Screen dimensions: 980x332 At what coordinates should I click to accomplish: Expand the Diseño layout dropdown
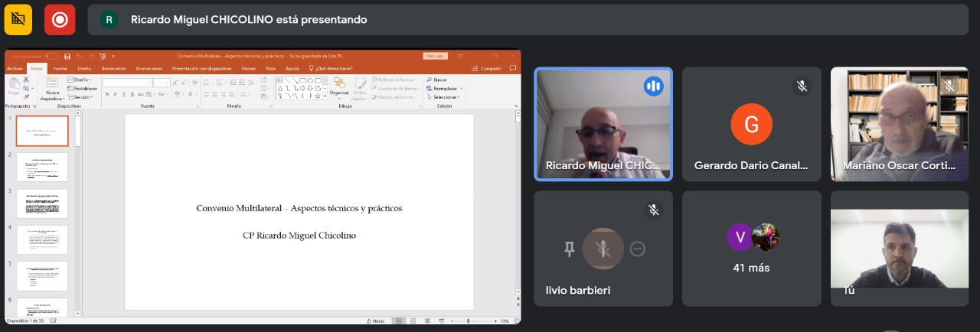pyautogui.click(x=81, y=80)
